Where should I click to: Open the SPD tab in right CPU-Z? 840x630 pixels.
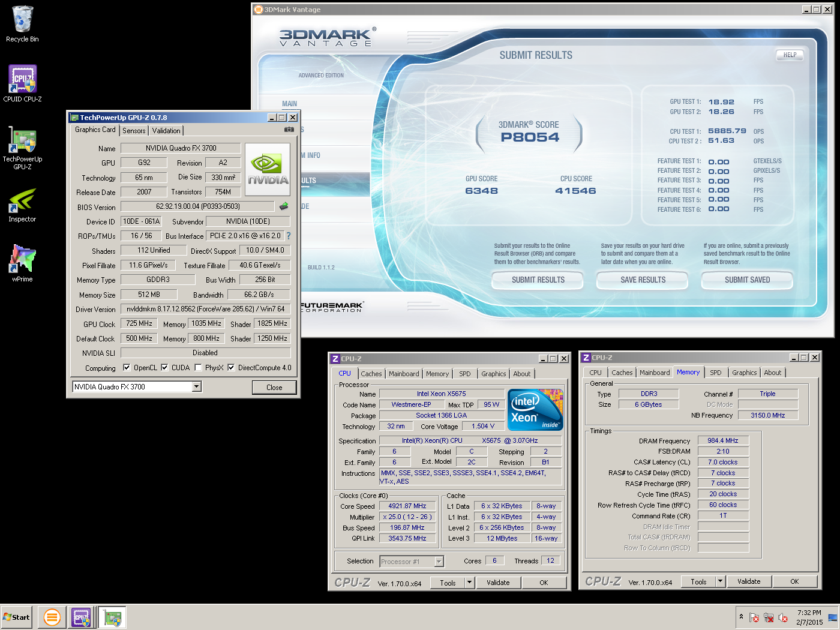tap(716, 373)
